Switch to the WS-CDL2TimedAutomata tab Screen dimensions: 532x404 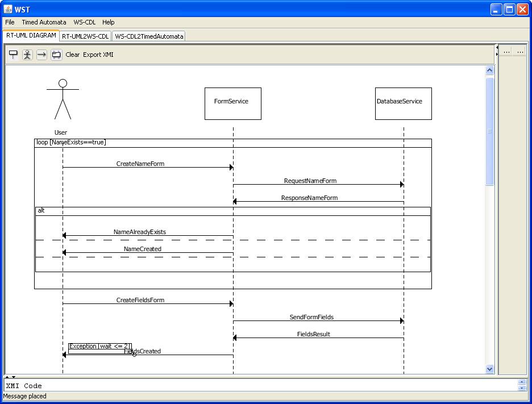tap(149, 36)
